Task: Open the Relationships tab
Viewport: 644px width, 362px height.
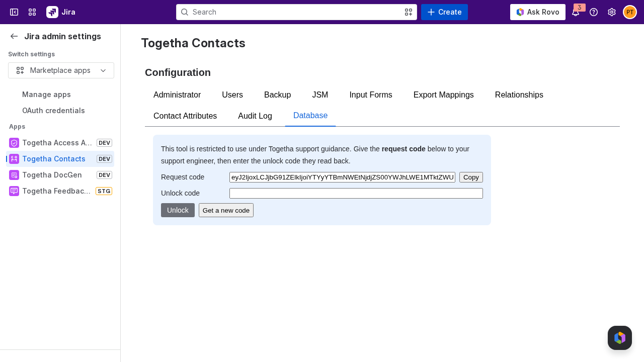Action: [519, 95]
